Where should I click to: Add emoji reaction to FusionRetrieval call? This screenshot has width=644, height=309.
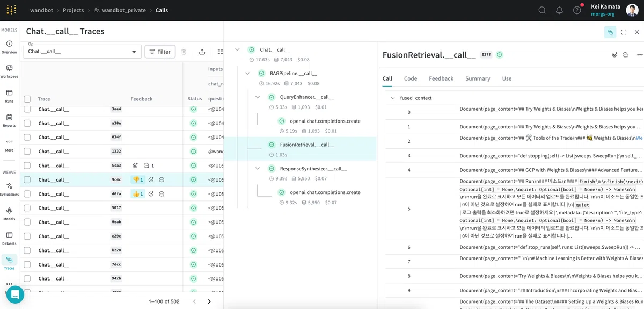[x=614, y=55]
